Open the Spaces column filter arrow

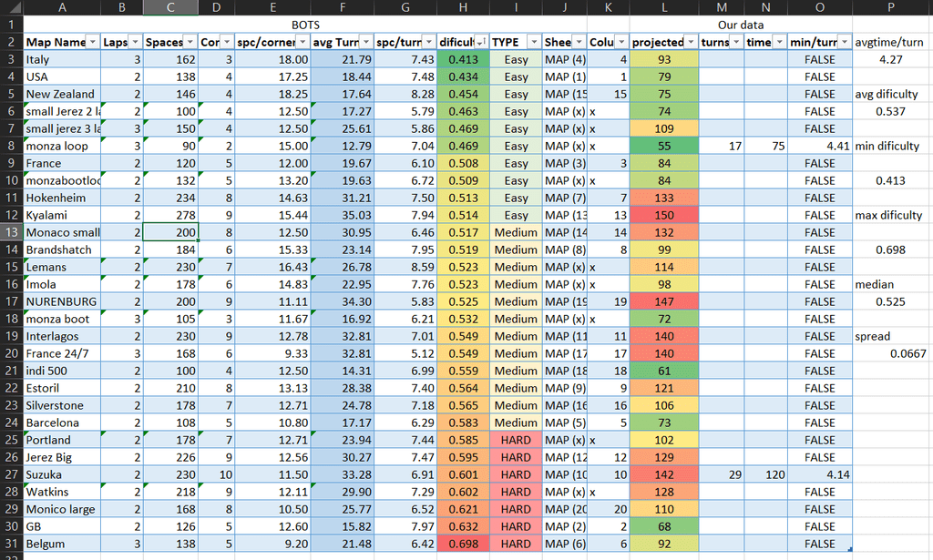click(x=190, y=42)
